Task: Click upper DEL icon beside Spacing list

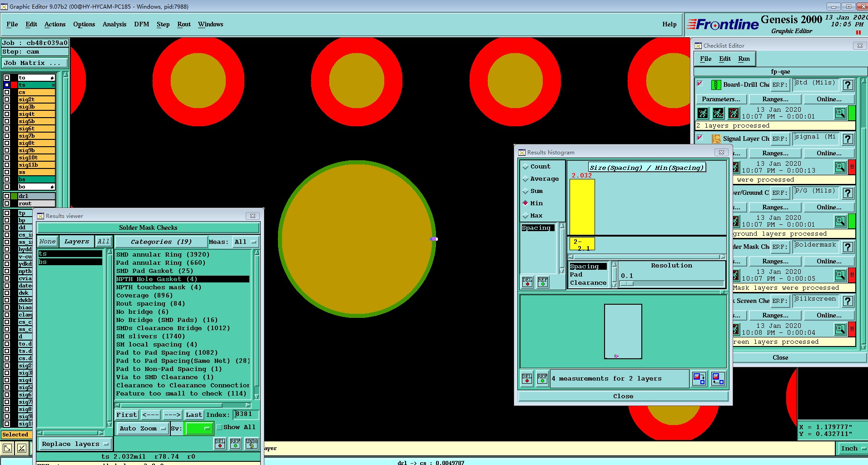Action: pyautogui.click(x=527, y=282)
